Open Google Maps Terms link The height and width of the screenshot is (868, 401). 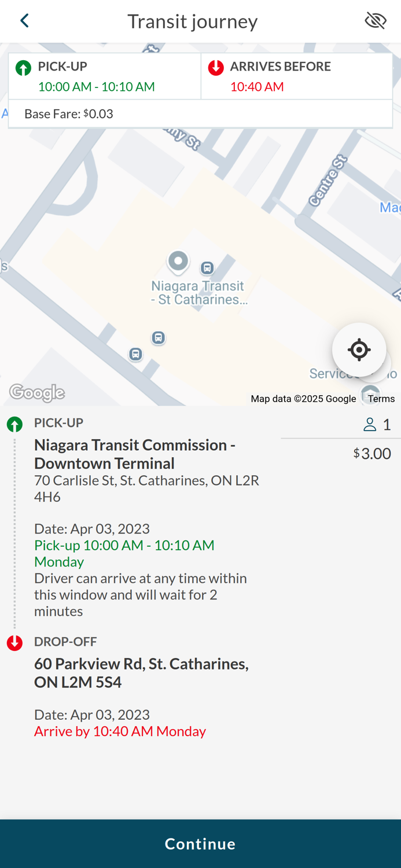click(381, 398)
